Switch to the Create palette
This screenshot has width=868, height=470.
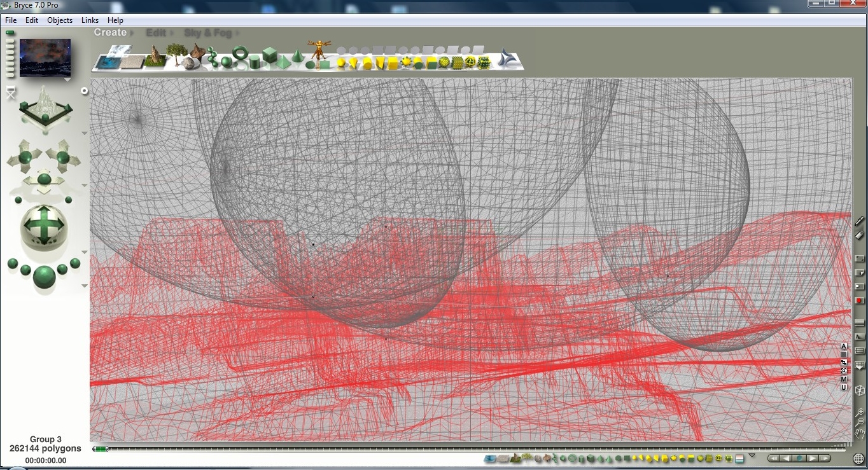[x=110, y=32]
